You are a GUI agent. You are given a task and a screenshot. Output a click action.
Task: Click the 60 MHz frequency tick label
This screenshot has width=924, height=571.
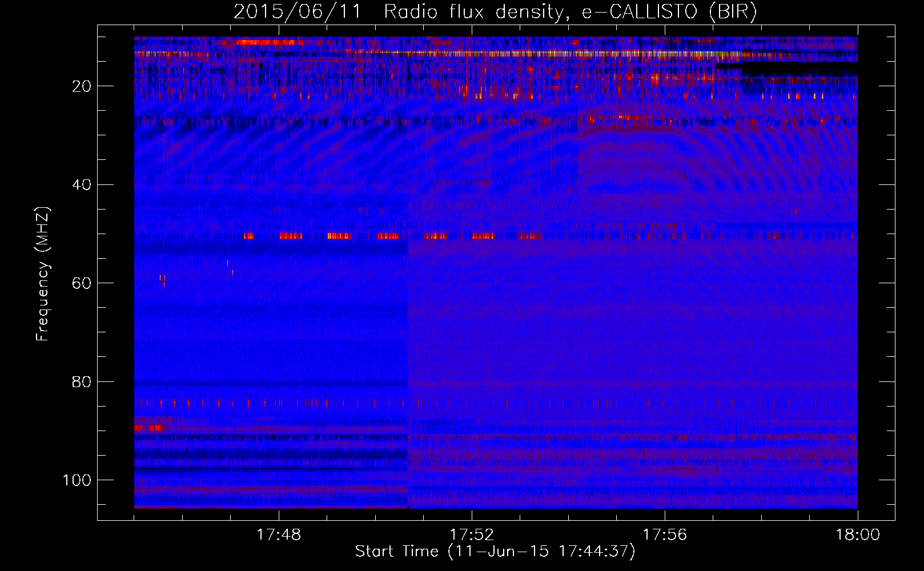(82, 283)
